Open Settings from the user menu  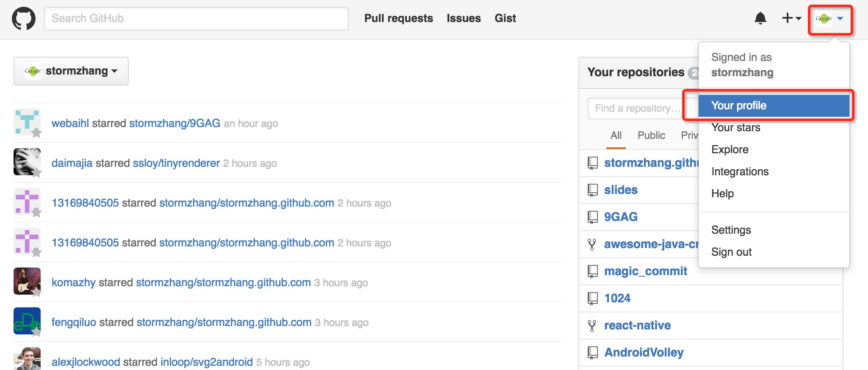(x=731, y=230)
